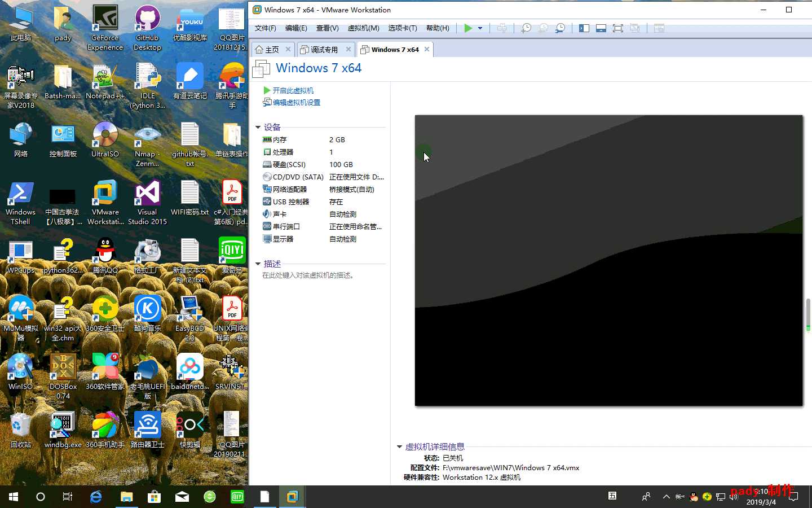This screenshot has height=508, width=812.
Task: Open the 酷狗音乐 desktop icon
Action: 147,314
